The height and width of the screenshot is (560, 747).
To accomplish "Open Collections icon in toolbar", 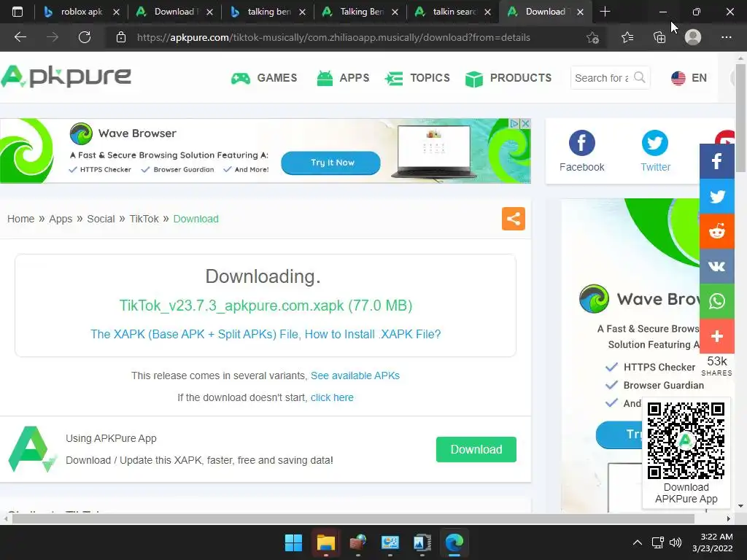I will (x=659, y=38).
